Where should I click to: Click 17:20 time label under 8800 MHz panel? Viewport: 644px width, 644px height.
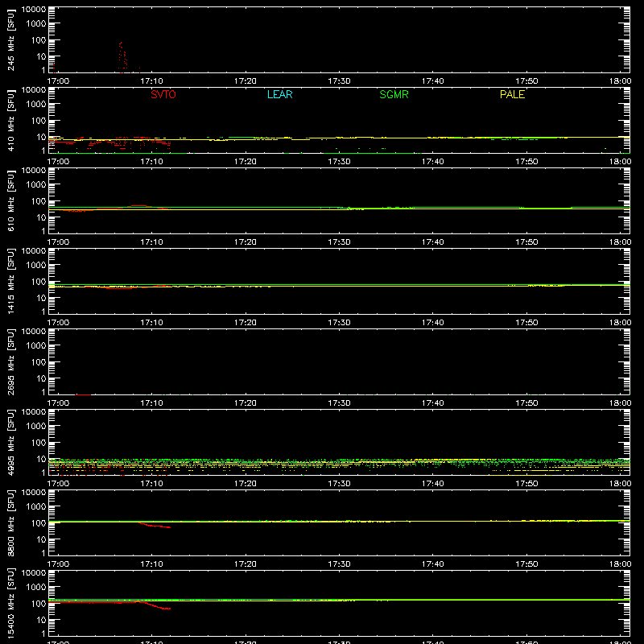tap(246, 564)
